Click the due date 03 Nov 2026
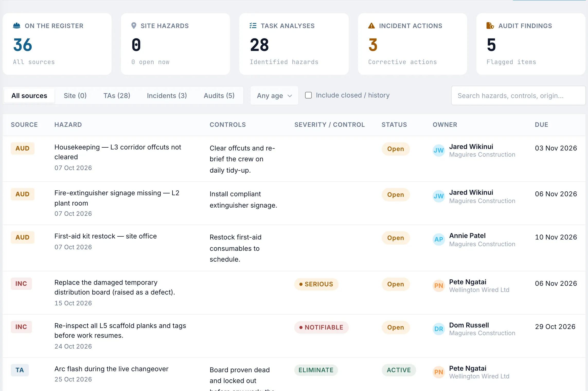This screenshot has width=588, height=391. pos(556,148)
